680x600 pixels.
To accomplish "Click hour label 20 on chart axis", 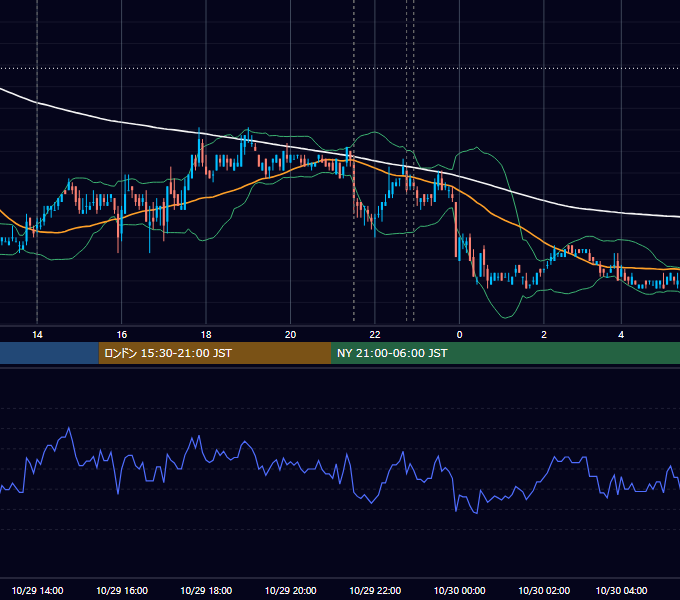I will 291,335.
